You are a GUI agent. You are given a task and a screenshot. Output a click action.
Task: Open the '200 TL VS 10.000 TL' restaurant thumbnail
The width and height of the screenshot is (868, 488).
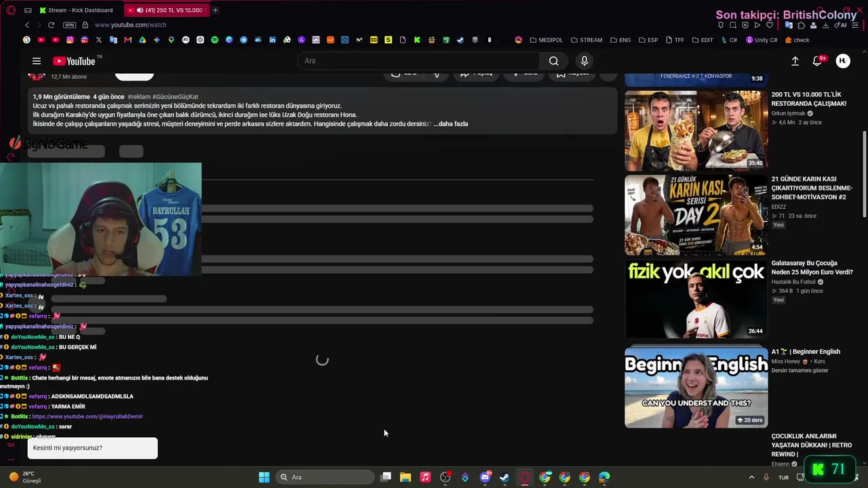(x=696, y=131)
